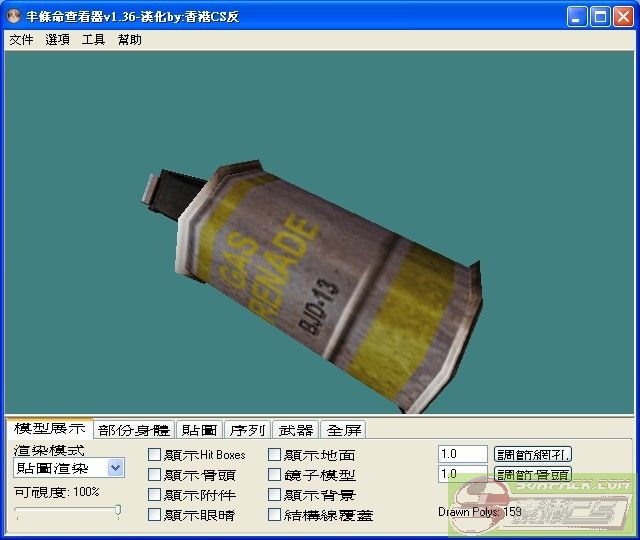Click the 可視度: 100% label
640x540 pixels.
click(x=56, y=492)
